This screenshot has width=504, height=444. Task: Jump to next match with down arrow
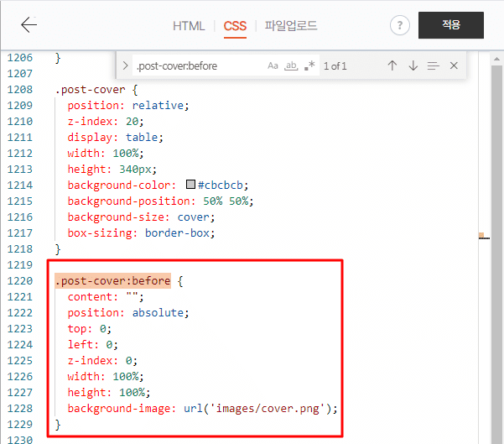click(413, 65)
